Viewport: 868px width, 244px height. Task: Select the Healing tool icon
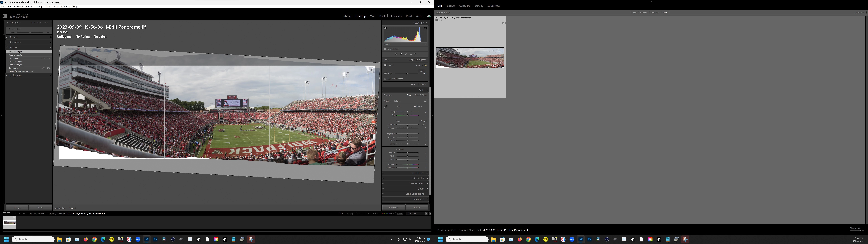[406, 54]
